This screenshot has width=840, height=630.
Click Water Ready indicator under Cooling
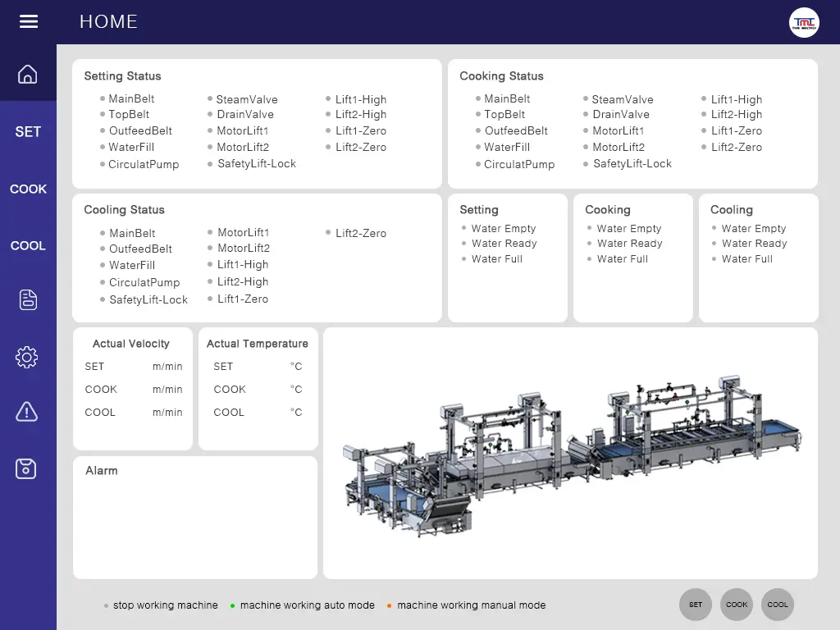pyautogui.click(x=753, y=244)
